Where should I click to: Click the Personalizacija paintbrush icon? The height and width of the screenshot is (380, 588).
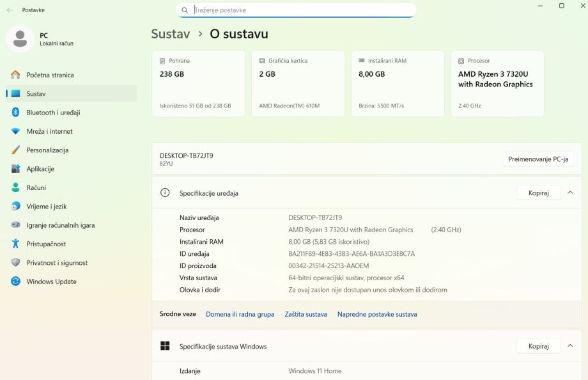coord(16,150)
